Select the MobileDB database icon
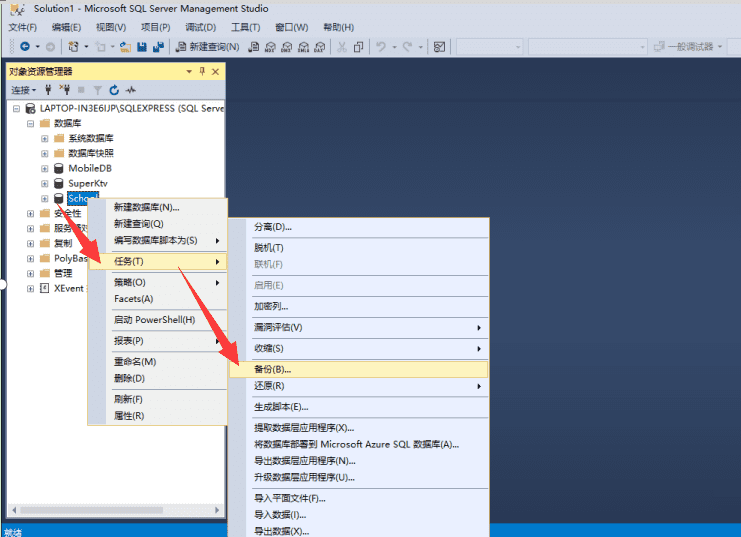Image resolution: width=741 pixels, height=537 pixels. tap(59, 168)
